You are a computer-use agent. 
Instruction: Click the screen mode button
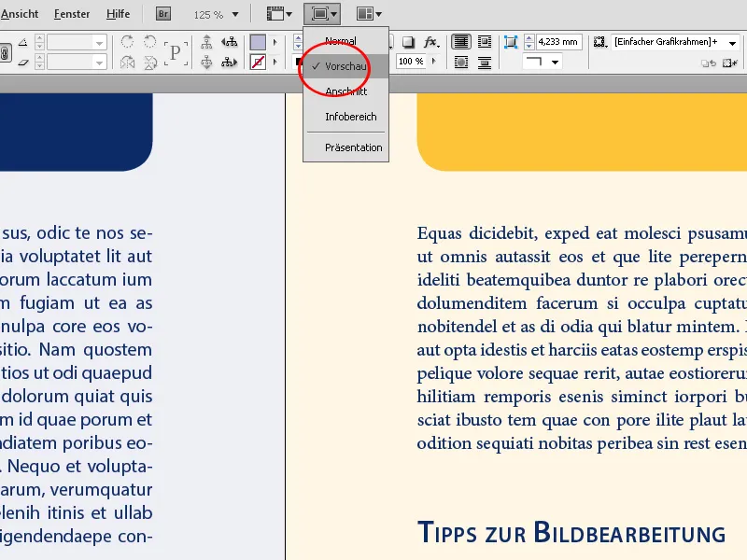(x=324, y=14)
